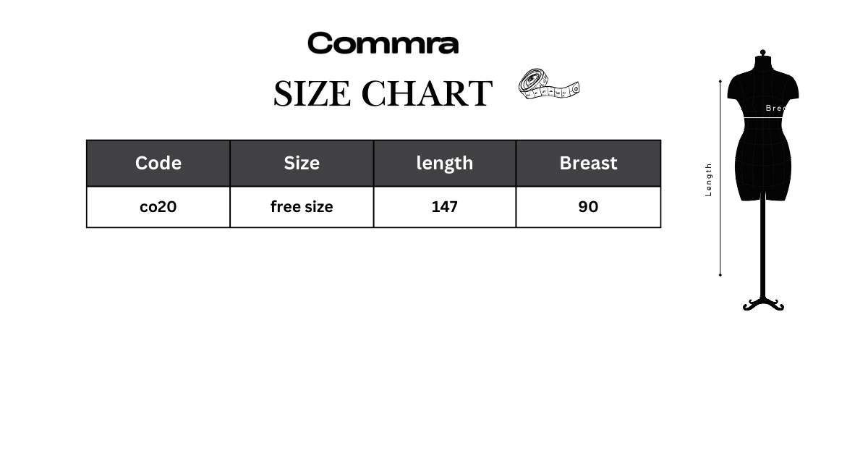
Task: Select the length column header
Action: tap(445, 163)
